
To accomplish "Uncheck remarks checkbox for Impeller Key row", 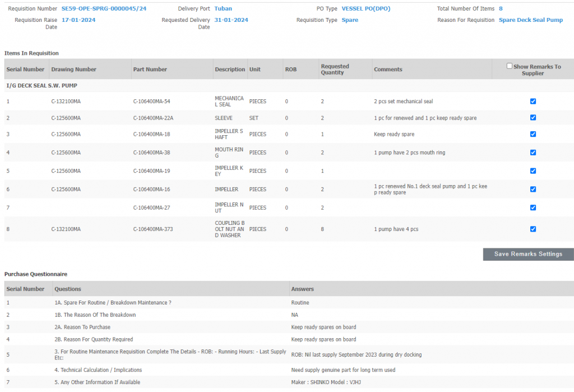I will coord(533,171).
